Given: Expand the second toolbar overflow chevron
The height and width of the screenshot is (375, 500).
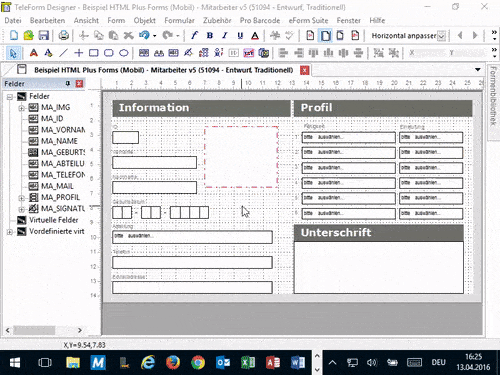Looking at the screenshot, I should coord(494,53).
